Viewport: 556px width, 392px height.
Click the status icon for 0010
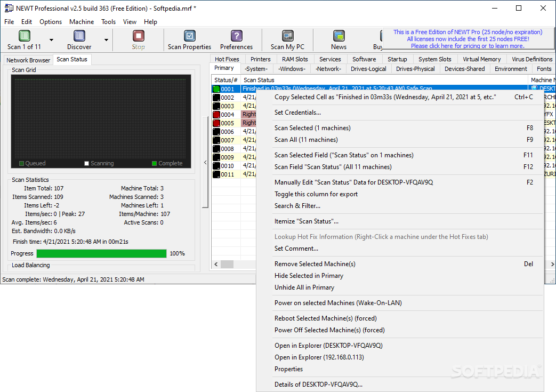point(216,166)
